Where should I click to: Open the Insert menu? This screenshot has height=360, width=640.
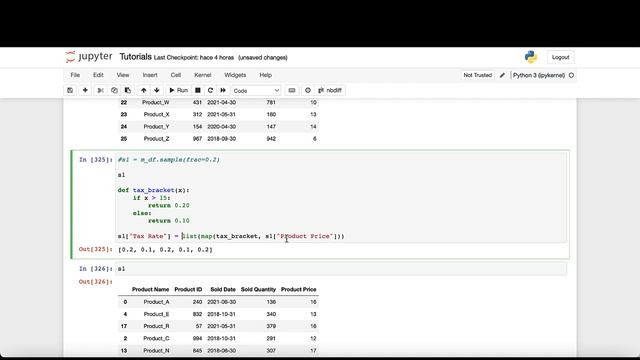[x=150, y=75]
